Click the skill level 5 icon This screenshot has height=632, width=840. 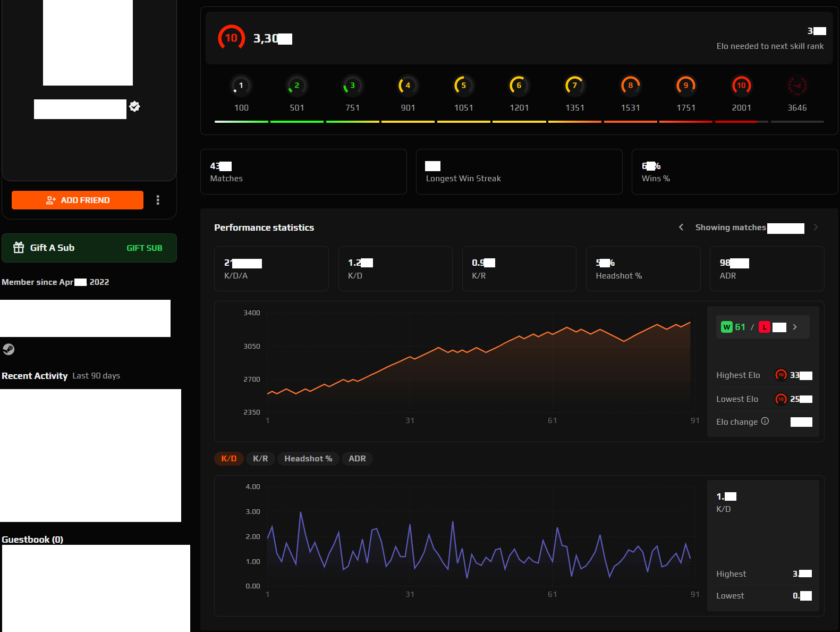click(463, 86)
